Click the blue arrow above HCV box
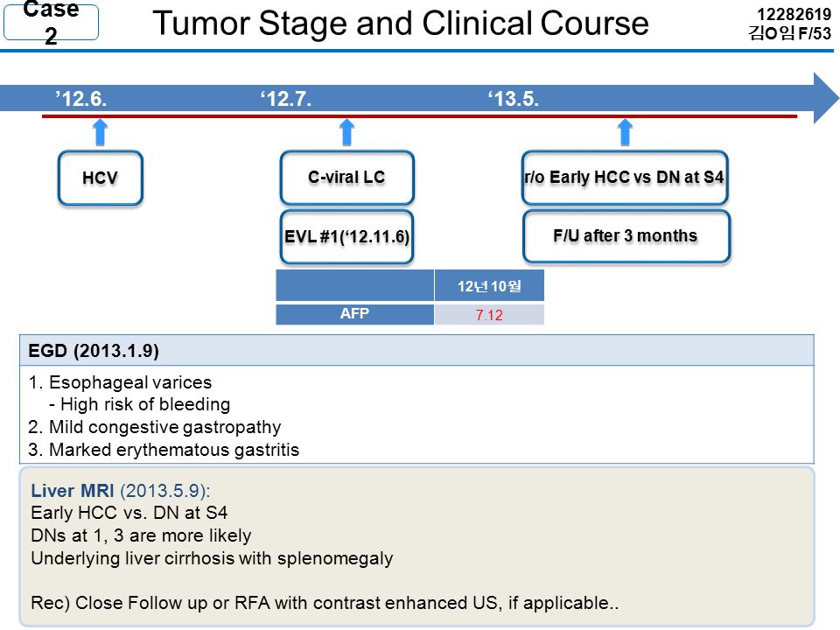This screenshot has height=630, width=840. pos(100,132)
